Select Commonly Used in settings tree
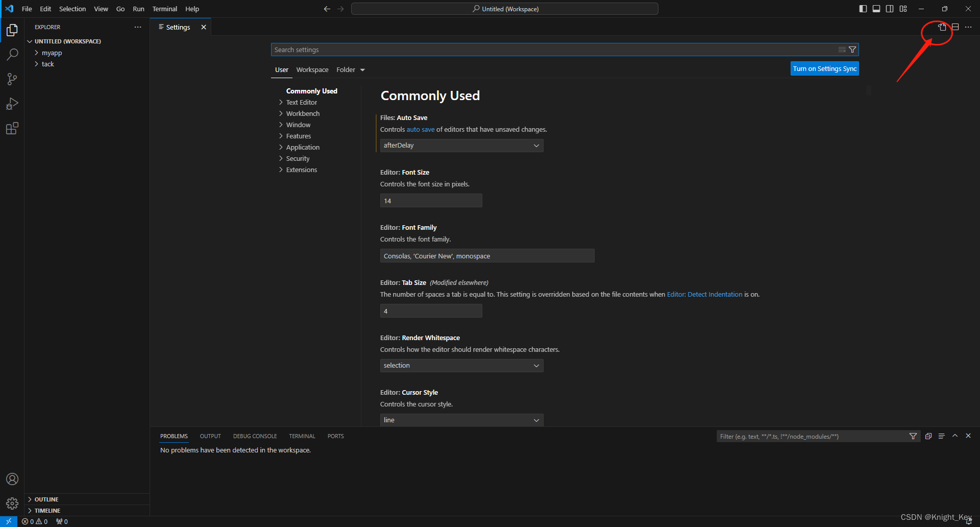Screen dimensions: 980x527 click(311, 91)
